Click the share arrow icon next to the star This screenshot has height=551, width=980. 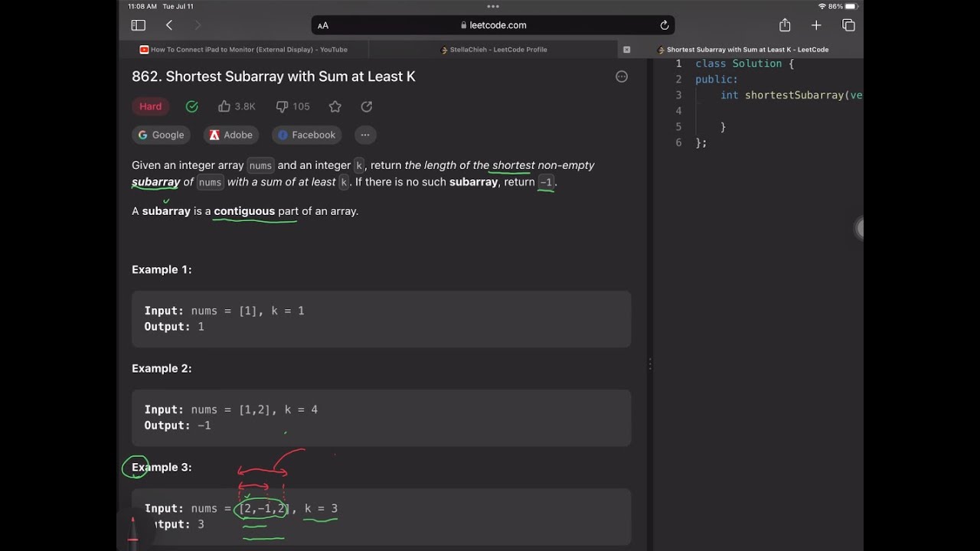tap(367, 106)
